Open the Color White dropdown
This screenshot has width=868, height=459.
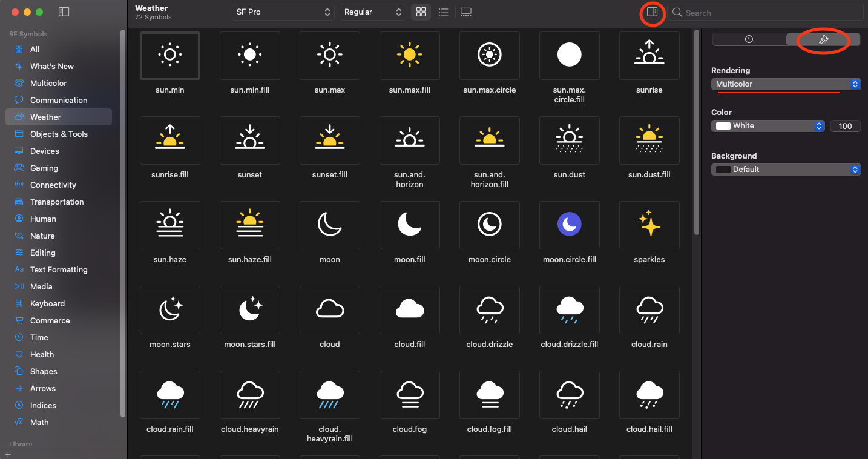pyautogui.click(x=768, y=126)
